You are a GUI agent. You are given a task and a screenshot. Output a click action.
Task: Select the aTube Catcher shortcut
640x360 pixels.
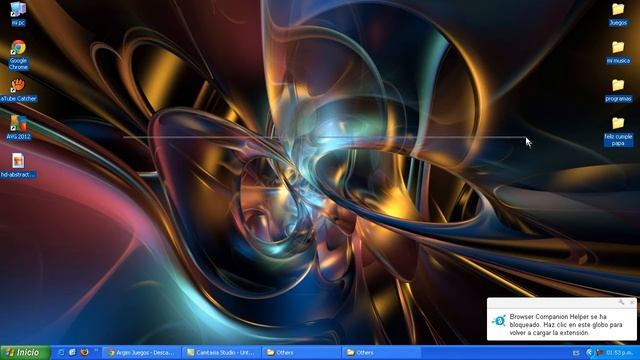pyautogui.click(x=18, y=90)
